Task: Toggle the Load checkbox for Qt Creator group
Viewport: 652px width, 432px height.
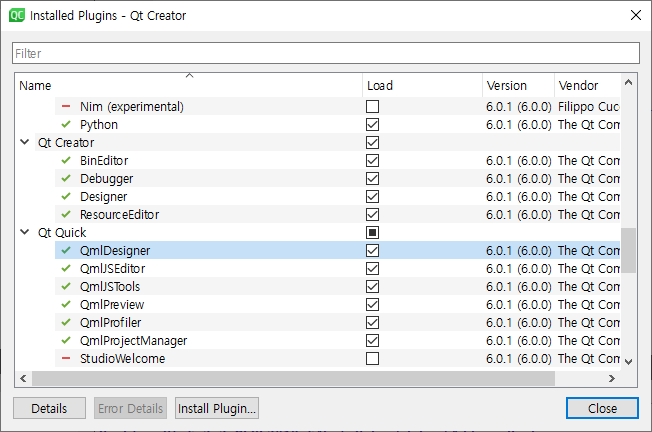Action: click(x=373, y=143)
